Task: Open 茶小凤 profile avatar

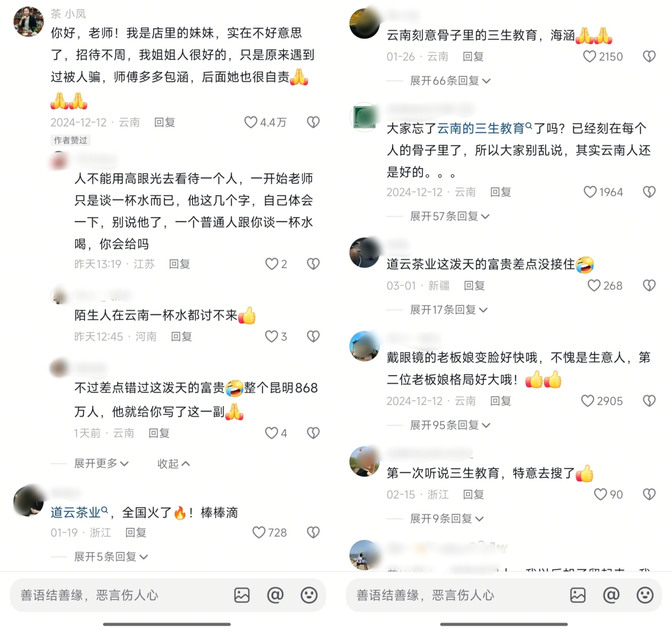Action: click(x=29, y=21)
